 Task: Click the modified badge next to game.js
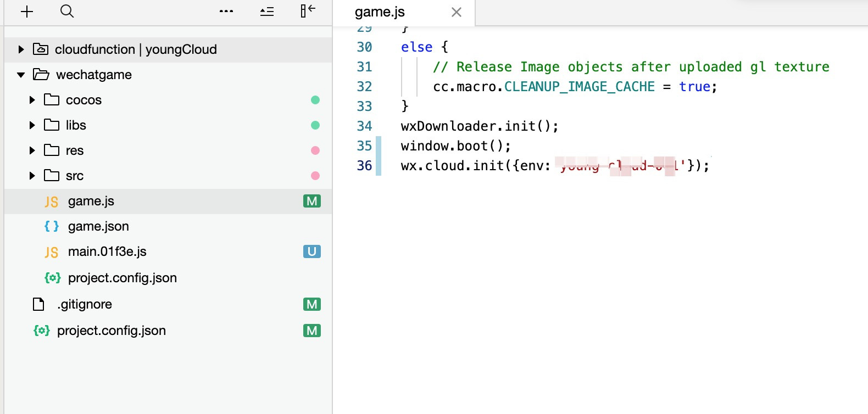(x=311, y=201)
